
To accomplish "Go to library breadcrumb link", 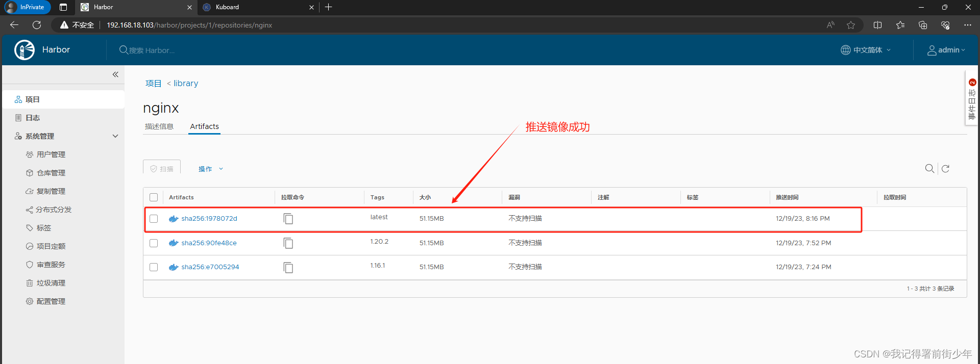I will pyautogui.click(x=186, y=84).
